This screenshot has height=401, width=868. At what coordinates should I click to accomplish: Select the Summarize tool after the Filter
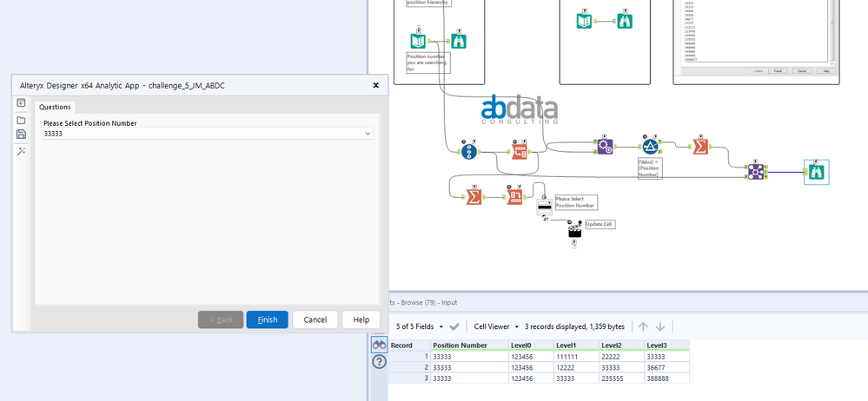coord(700,147)
